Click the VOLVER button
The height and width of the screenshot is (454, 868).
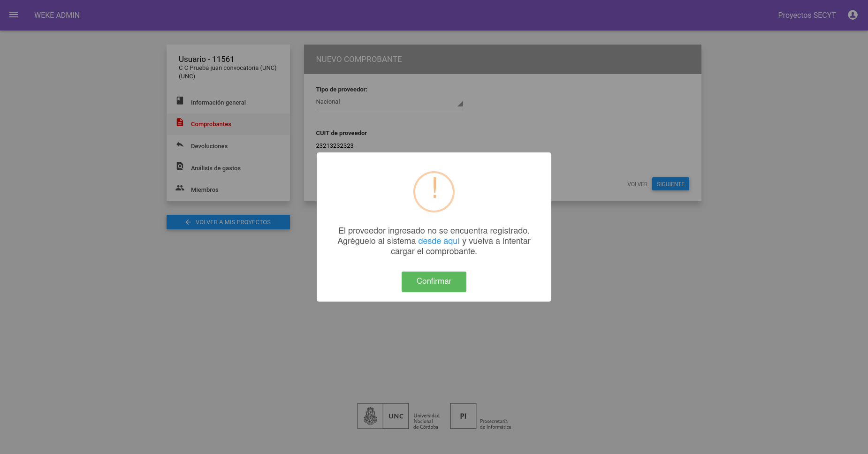637,184
